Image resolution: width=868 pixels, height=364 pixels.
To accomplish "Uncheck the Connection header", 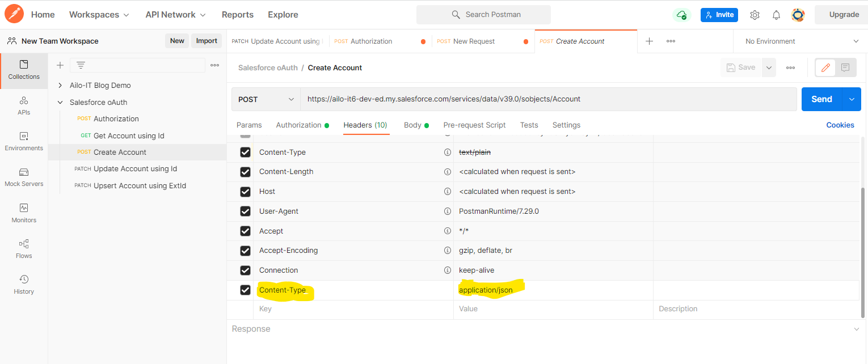I will (x=245, y=270).
